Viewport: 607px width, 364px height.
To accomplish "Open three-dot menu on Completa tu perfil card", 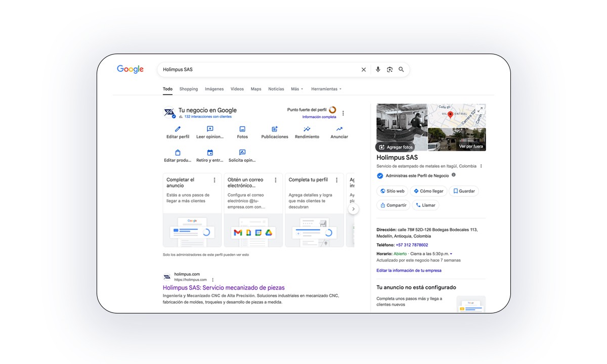I will 337,180.
